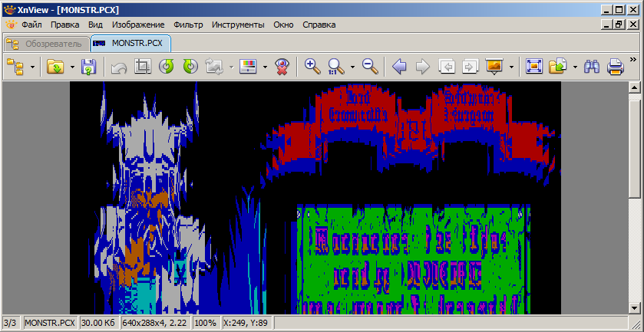644x332 pixels.
Task: Click the export/send file icon
Action: pyautogui.click(x=558, y=66)
